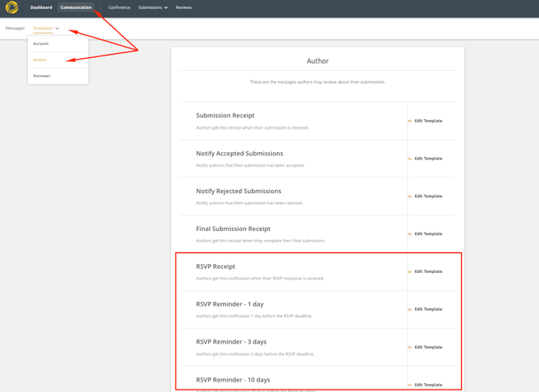Click pencil icon for RSVP Reminder - 3 days
Viewport: 539px width, 392px height.
[x=409, y=347]
